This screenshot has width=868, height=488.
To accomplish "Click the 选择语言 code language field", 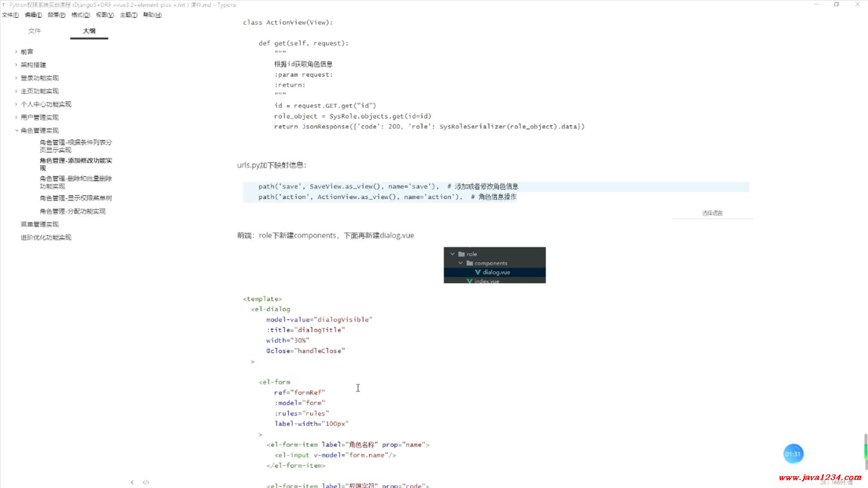I will point(712,213).
